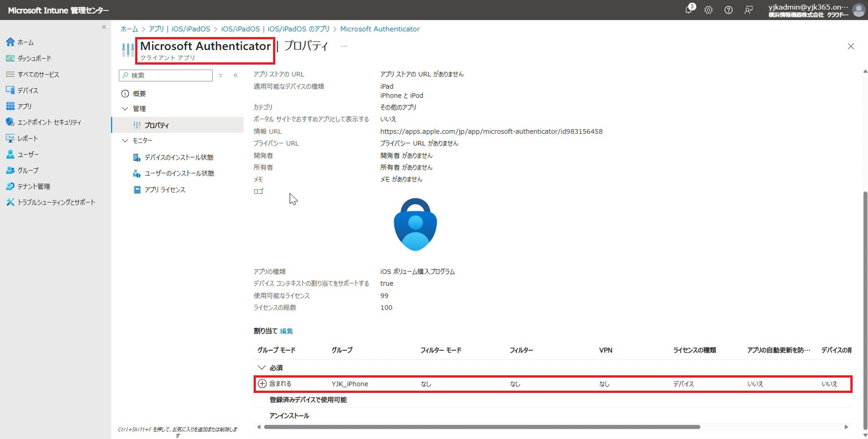868x439 pixels.
Task: Collapse the left navigation sidebar
Action: (x=104, y=27)
